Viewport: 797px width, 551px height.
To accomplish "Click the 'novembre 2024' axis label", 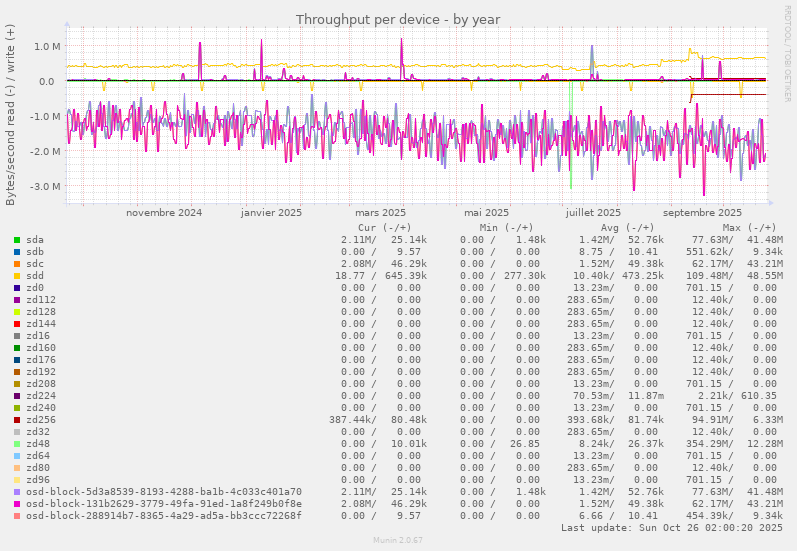I will tap(164, 213).
